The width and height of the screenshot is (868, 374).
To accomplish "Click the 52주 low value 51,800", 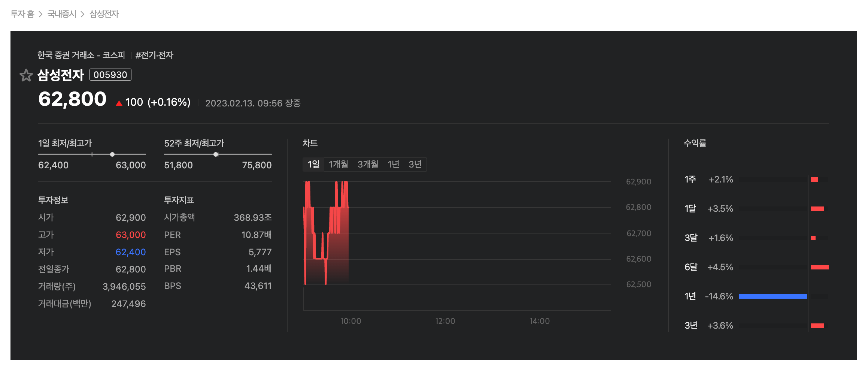I will coord(178,165).
